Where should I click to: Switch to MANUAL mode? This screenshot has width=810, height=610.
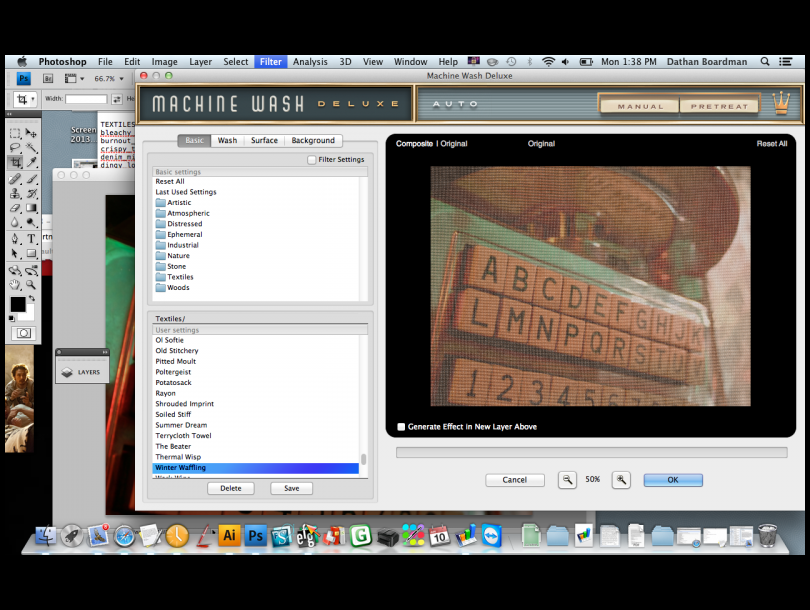click(x=640, y=106)
